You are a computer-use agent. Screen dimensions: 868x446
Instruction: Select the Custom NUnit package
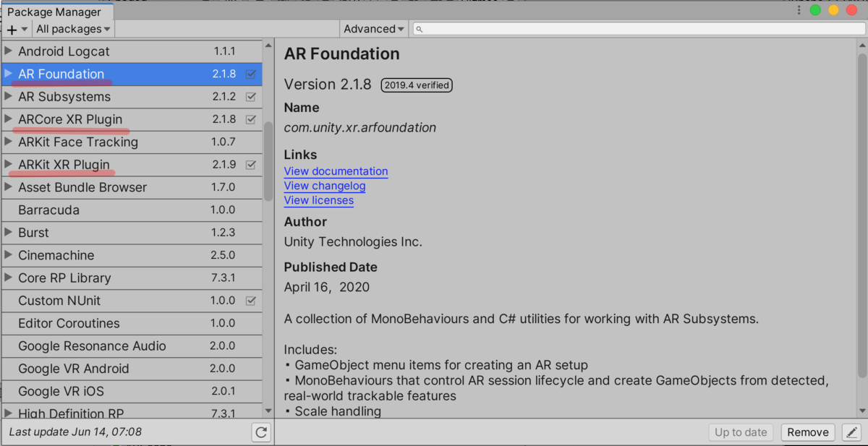tap(132, 301)
